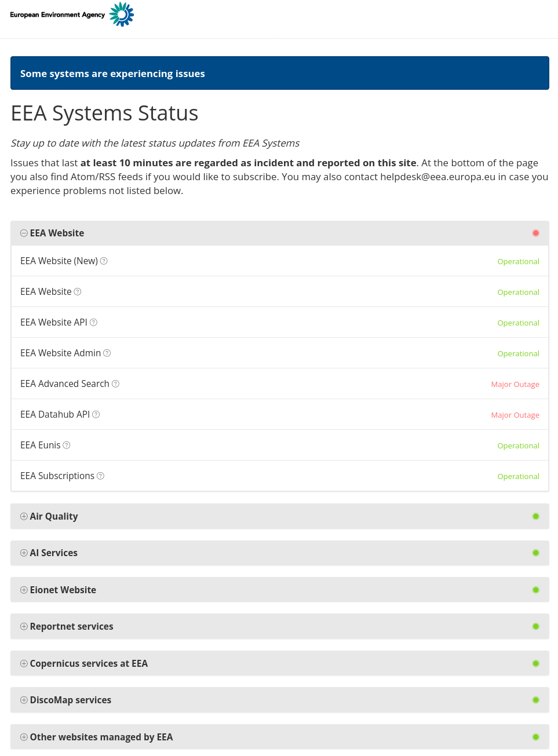Click the green status dot for Air Quality
The height and width of the screenshot is (756, 558).
pyautogui.click(x=536, y=517)
